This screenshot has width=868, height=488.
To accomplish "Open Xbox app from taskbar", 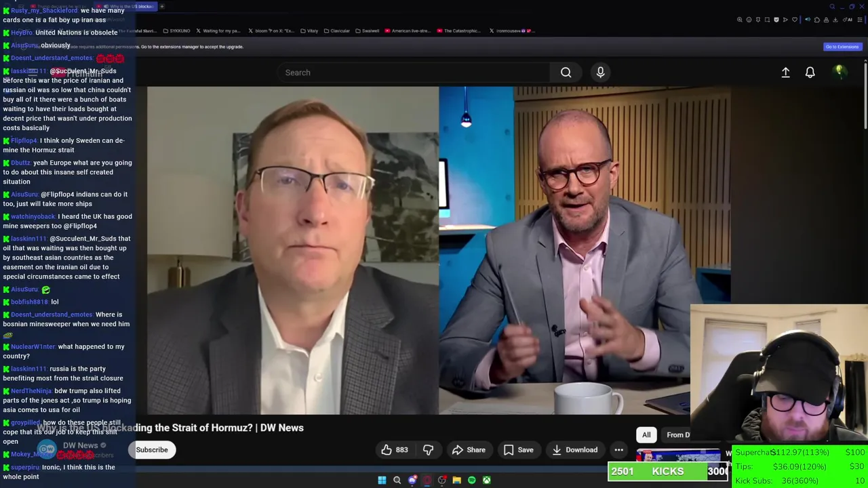I will coord(486,480).
